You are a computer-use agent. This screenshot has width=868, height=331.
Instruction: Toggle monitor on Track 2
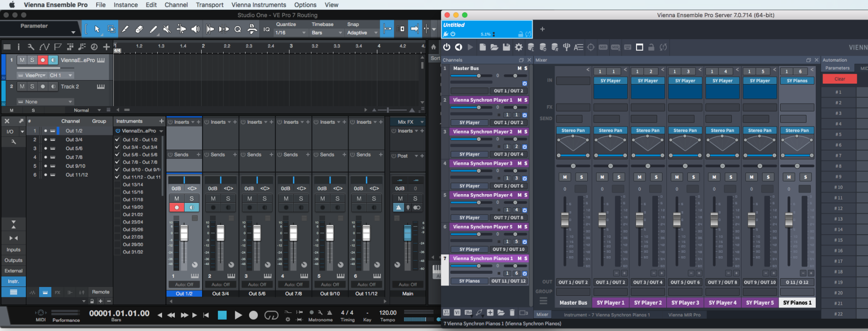click(53, 87)
